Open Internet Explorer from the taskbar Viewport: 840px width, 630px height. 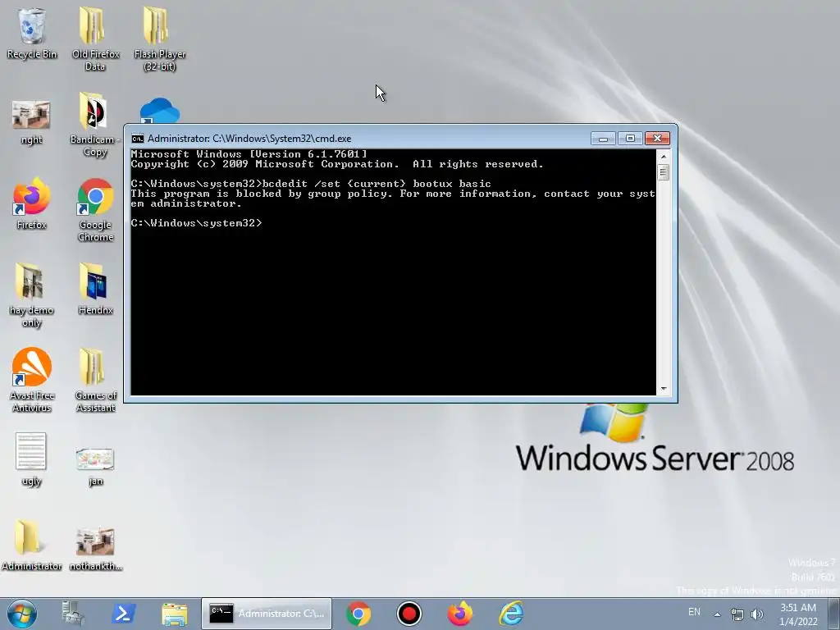511,614
